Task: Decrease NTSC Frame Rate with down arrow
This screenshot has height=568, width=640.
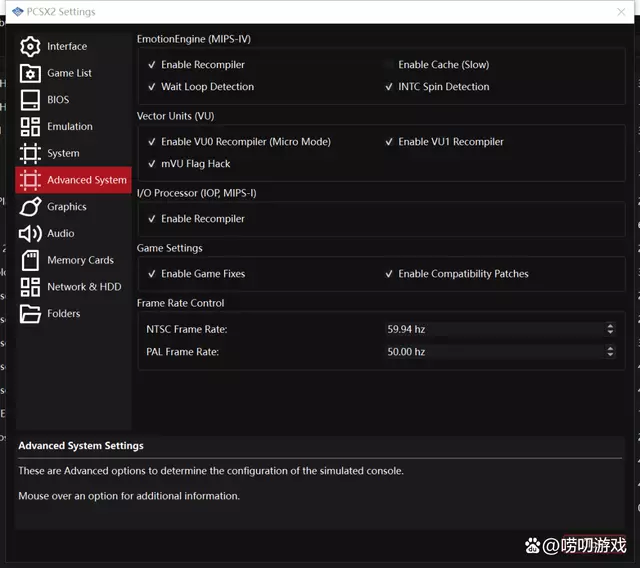Action: pos(610,332)
